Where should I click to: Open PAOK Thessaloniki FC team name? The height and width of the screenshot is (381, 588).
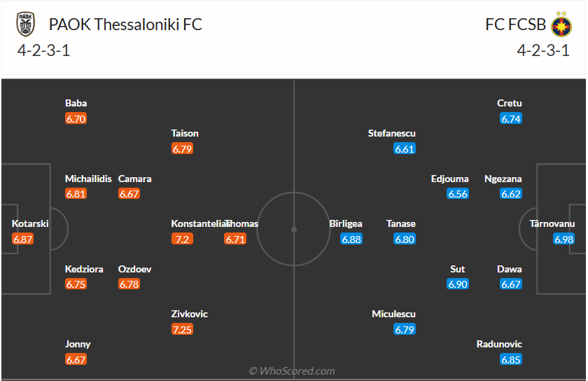125,25
